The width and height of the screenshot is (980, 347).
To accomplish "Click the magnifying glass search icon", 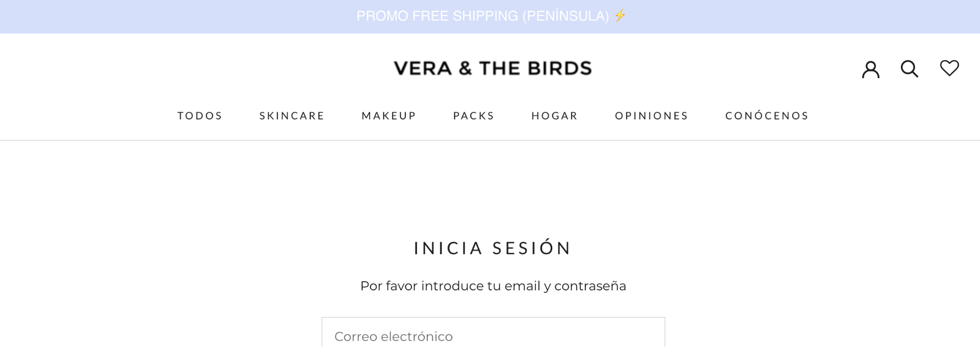I will pos(909,69).
